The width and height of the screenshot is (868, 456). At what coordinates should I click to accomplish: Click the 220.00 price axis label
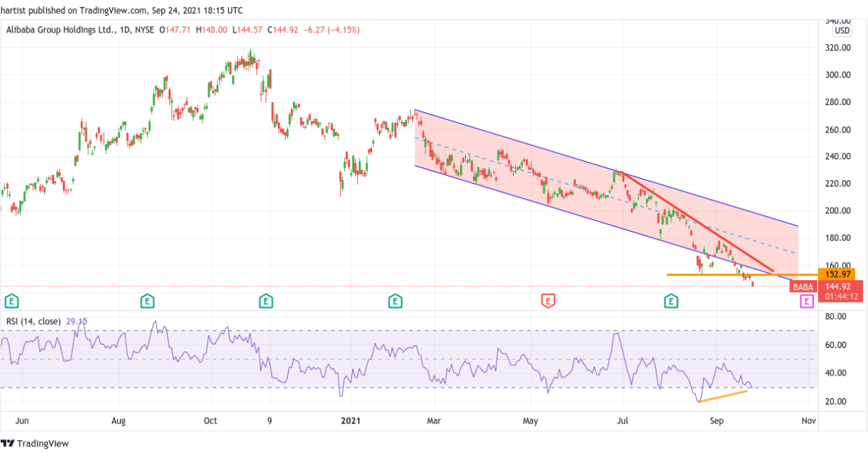837,185
